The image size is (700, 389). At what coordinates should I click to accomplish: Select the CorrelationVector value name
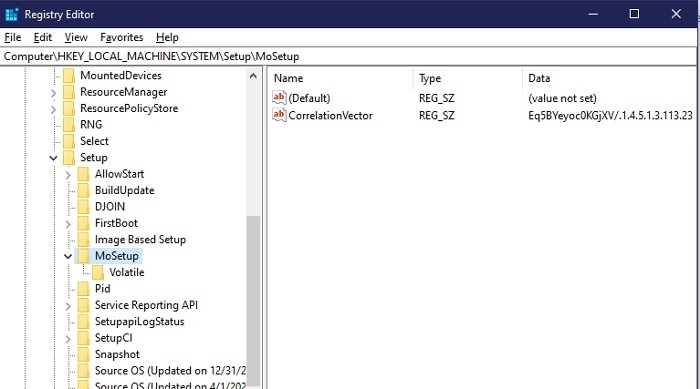[330, 116]
